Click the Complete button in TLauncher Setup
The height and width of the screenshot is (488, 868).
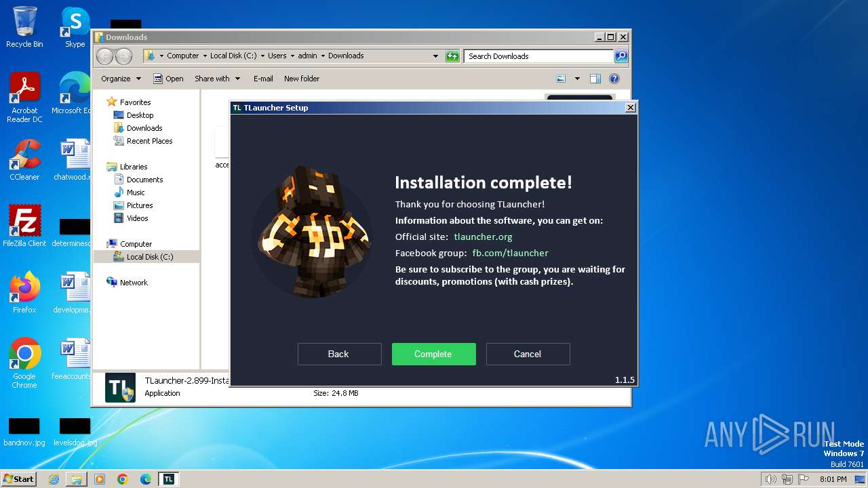433,354
